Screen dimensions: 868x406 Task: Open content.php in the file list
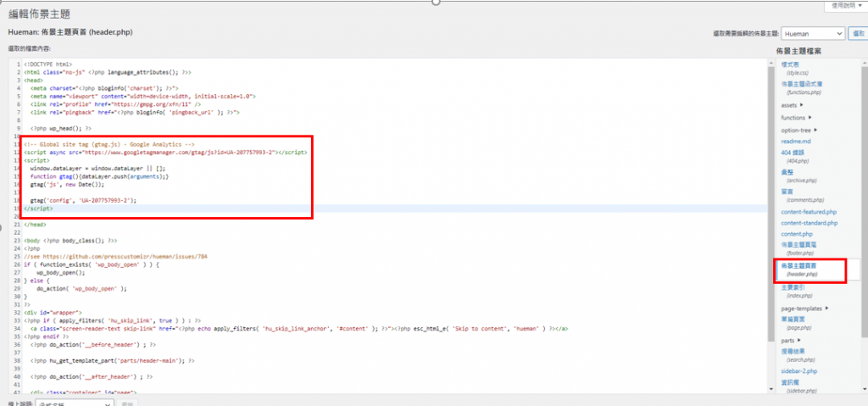797,234
